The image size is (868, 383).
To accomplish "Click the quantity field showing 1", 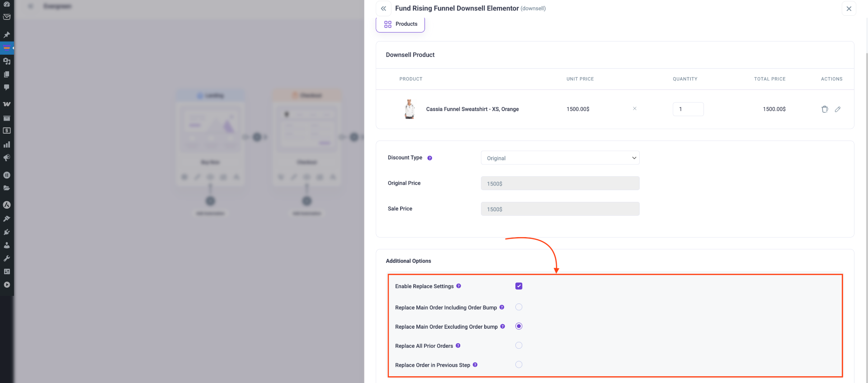I will pos(688,109).
